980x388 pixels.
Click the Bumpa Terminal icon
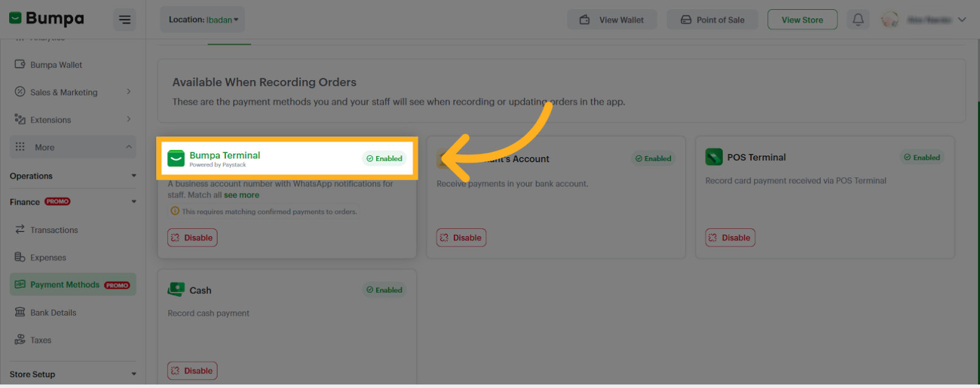[176, 158]
